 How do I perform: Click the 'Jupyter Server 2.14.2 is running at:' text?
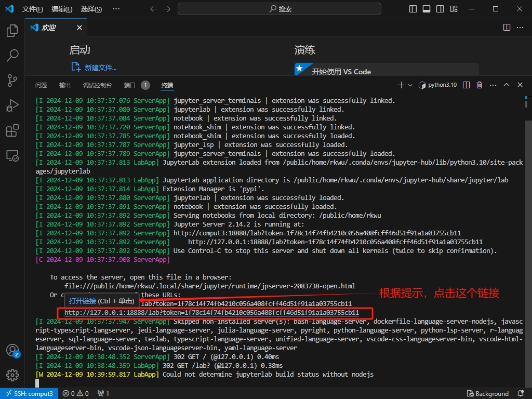[x=239, y=224]
